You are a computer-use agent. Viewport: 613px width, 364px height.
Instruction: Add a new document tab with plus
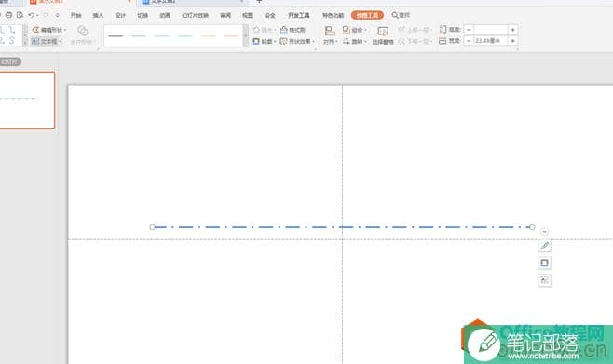(x=259, y=2)
